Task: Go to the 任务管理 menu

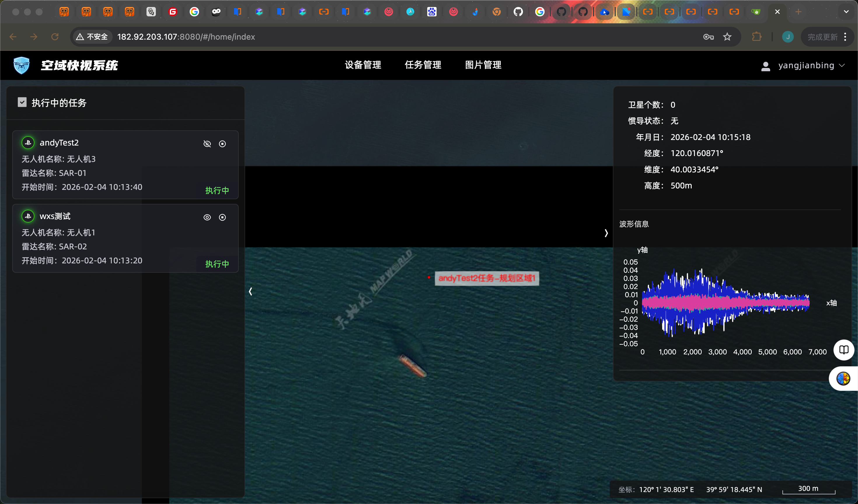Action: 423,65
